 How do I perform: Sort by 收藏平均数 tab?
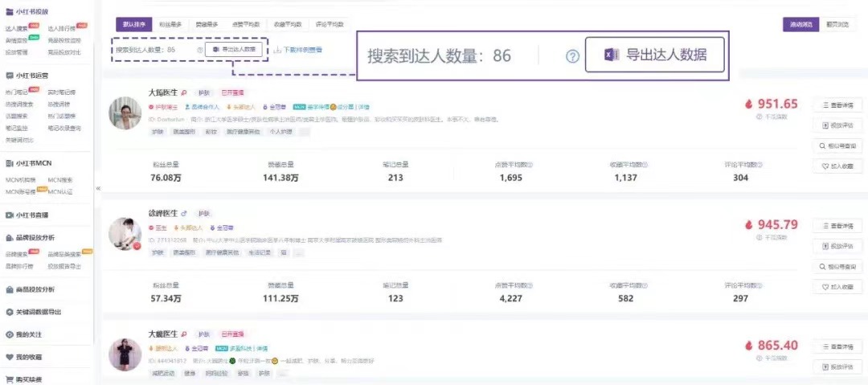click(x=287, y=24)
